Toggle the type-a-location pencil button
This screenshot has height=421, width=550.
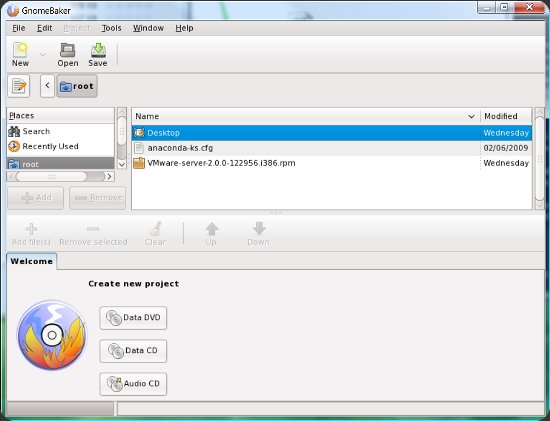19,86
